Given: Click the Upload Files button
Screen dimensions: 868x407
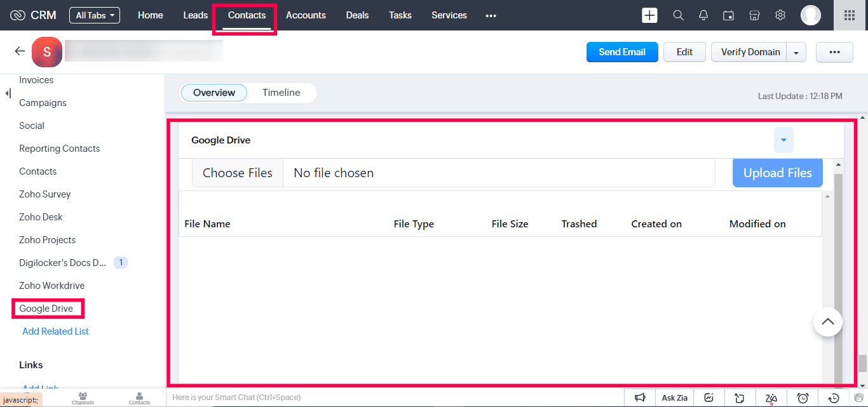Looking at the screenshot, I should [778, 173].
